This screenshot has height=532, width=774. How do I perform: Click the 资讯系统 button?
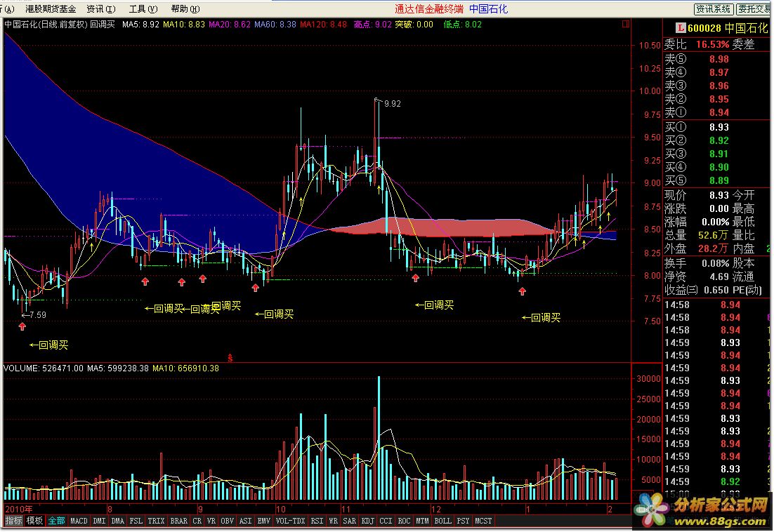click(x=714, y=9)
